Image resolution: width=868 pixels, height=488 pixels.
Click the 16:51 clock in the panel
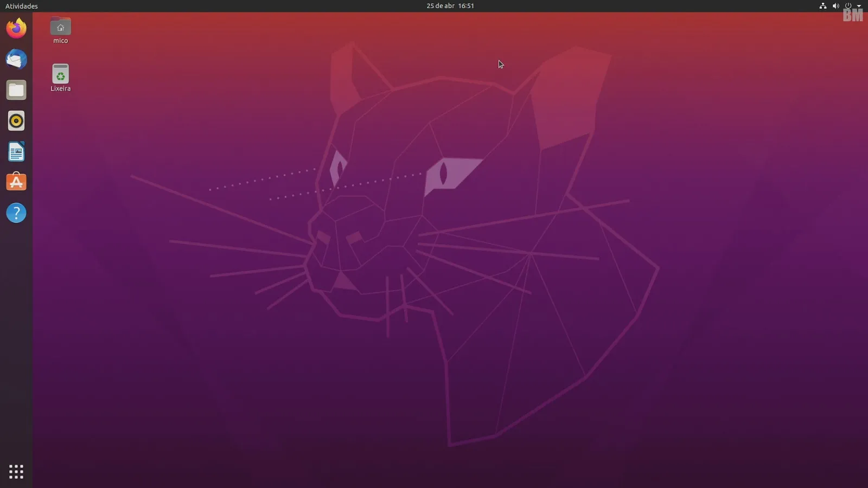[465, 6]
